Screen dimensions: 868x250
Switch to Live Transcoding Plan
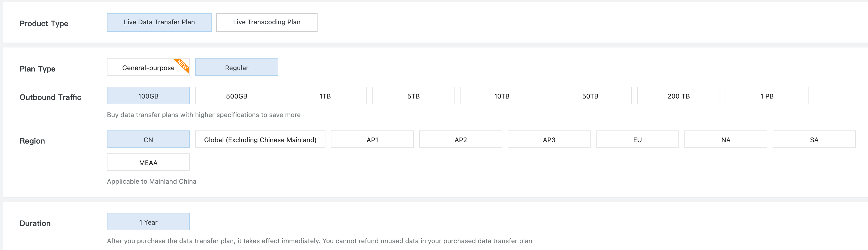pos(267,22)
